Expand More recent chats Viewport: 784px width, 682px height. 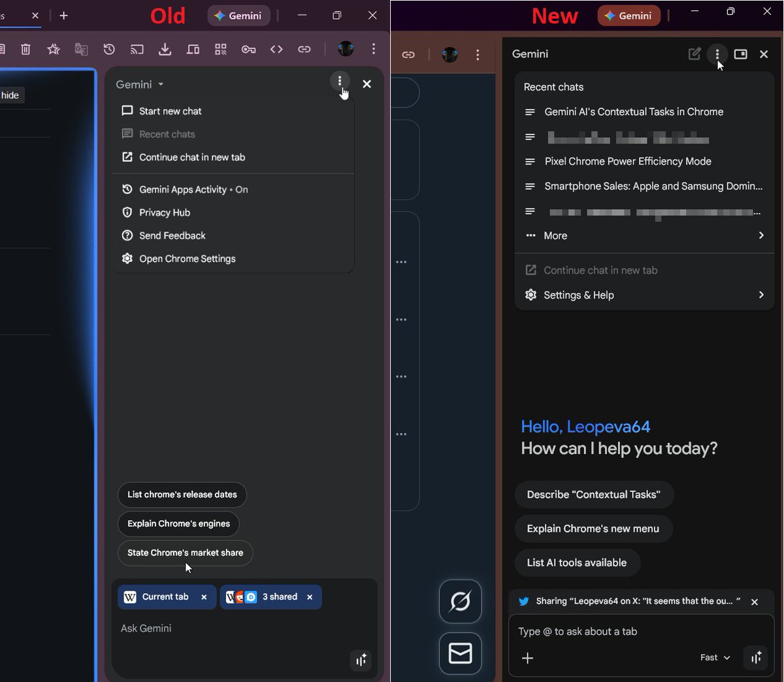coord(555,236)
